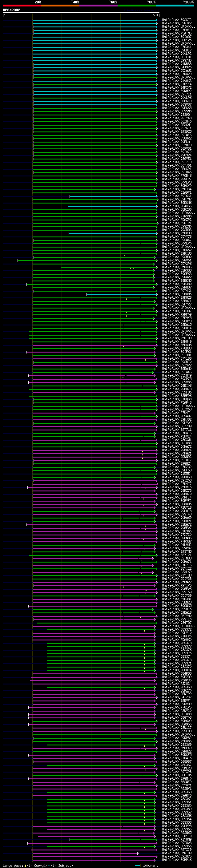Viewport: 197px width, 868px height.
Task: Click the cyan alignment bar for Q84XS6
Action: 113,206
